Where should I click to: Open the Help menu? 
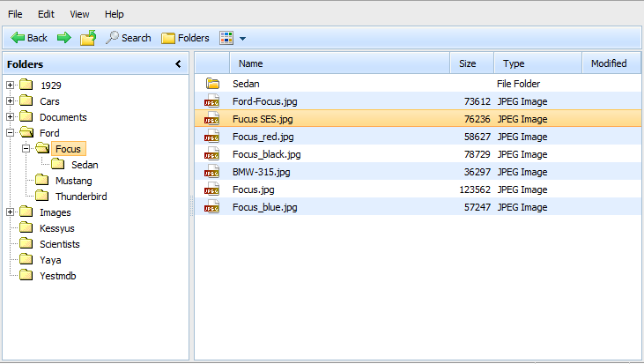coord(115,14)
